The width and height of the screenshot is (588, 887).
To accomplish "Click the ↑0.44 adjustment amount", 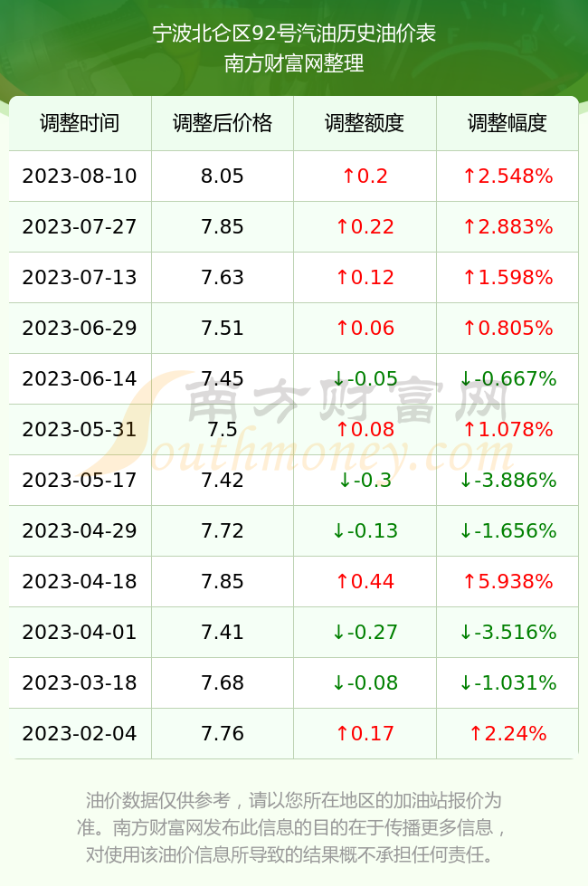I will [365, 581].
